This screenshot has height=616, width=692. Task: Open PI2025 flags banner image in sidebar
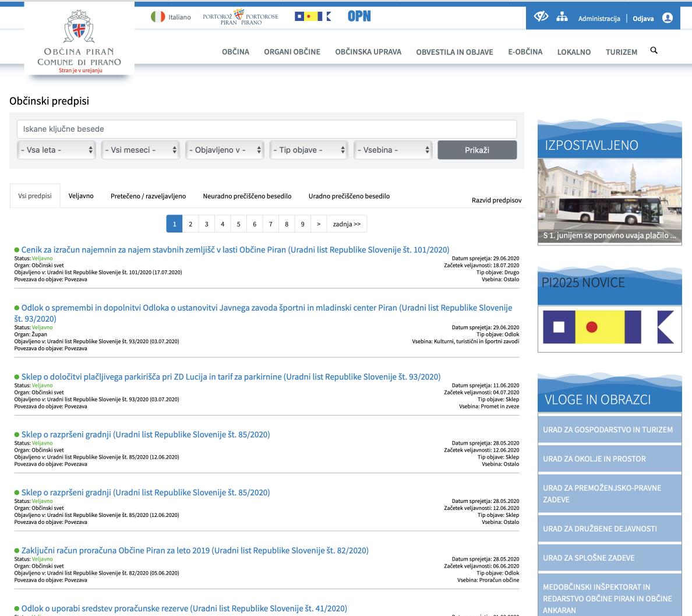(x=609, y=327)
